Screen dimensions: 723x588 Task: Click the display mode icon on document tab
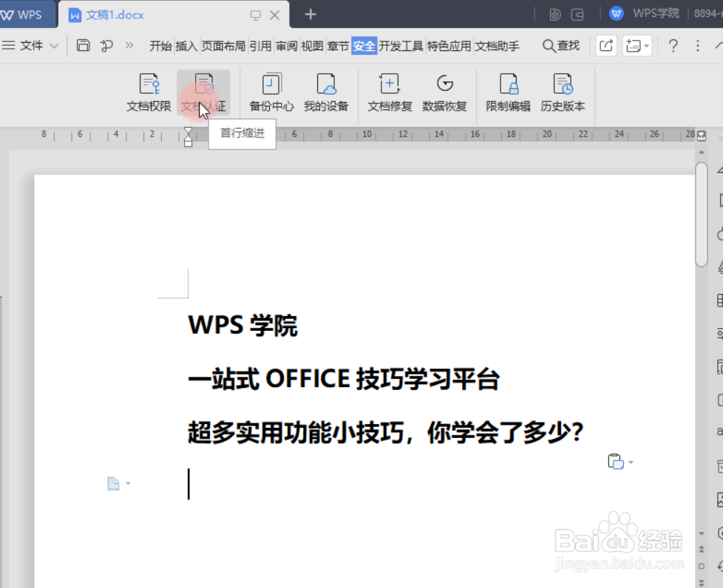255,16
